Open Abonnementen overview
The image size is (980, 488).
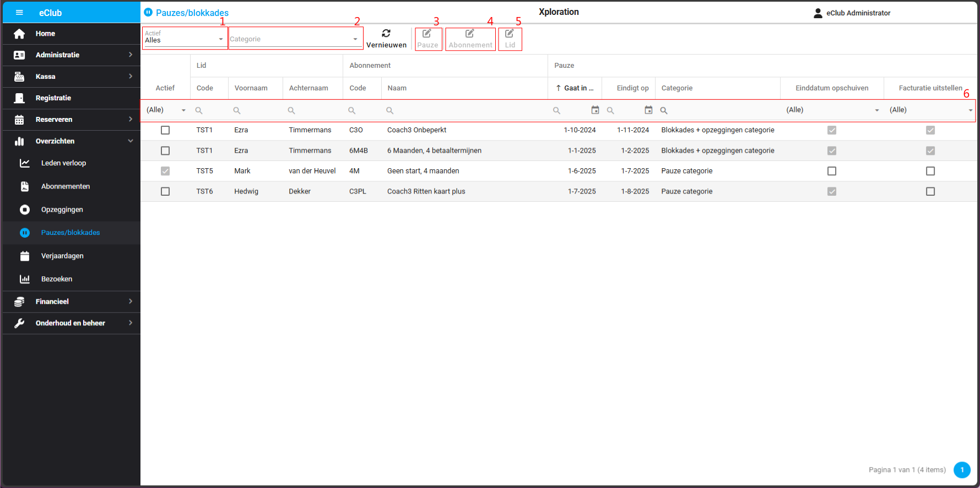pyautogui.click(x=72, y=186)
